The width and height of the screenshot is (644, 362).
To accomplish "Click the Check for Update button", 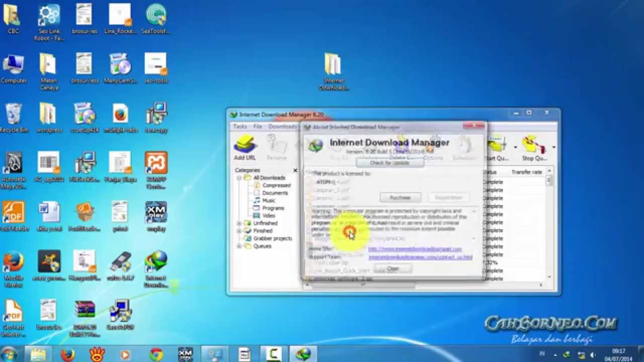I will tap(390, 162).
